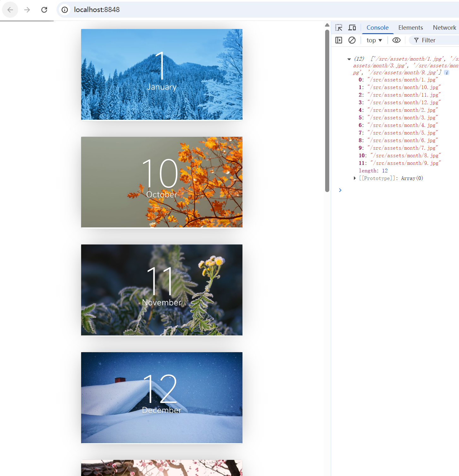This screenshot has height=476, width=459.
Task: Select the "/src/assets/month/7.jpg" entry
Action: 402,148
